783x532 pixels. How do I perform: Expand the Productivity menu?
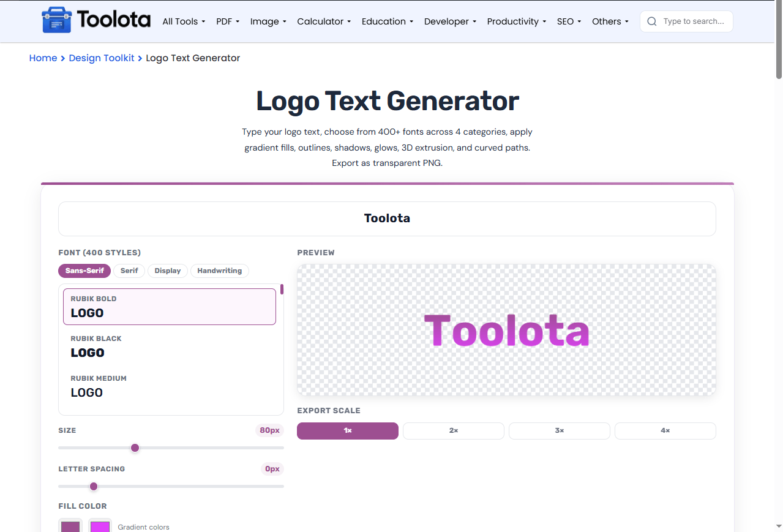pyautogui.click(x=517, y=21)
